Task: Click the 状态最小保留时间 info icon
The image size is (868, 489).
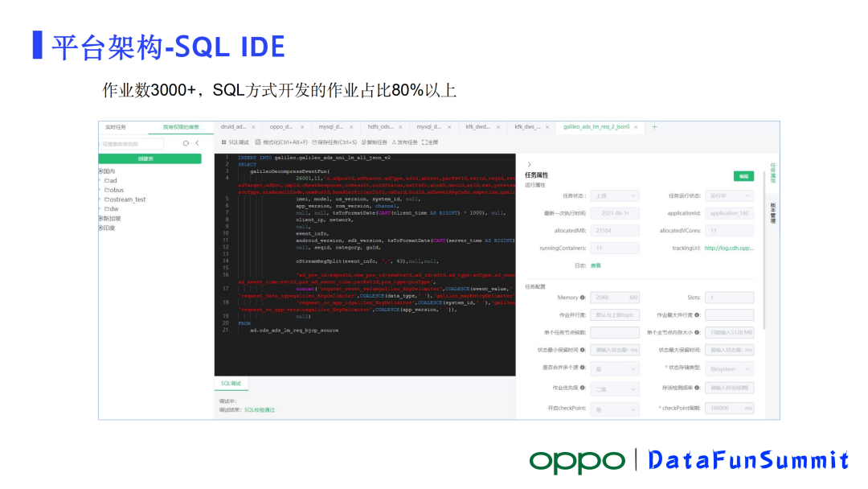Action: (x=583, y=350)
